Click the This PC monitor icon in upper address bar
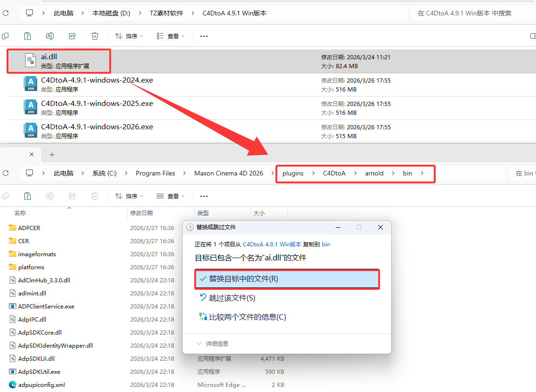Viewport: 536px width, 392px height. (29, 13)
